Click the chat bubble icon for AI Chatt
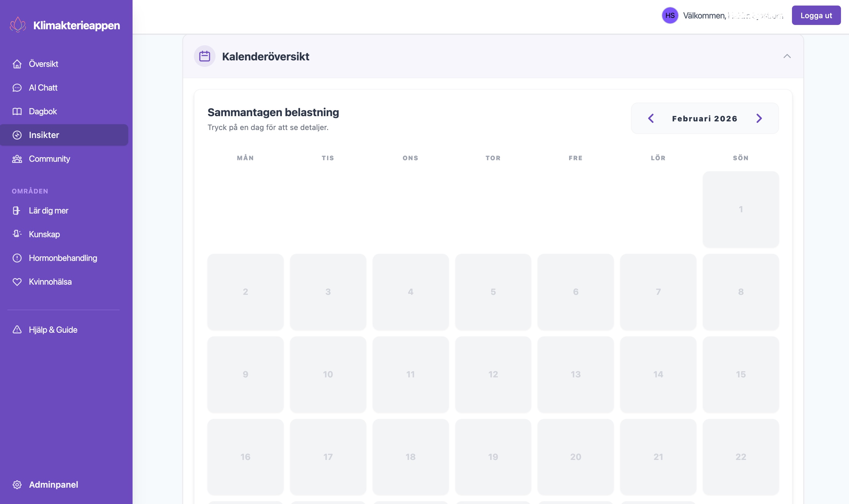Viewport: 849px width, 504px height. (17, 87)
